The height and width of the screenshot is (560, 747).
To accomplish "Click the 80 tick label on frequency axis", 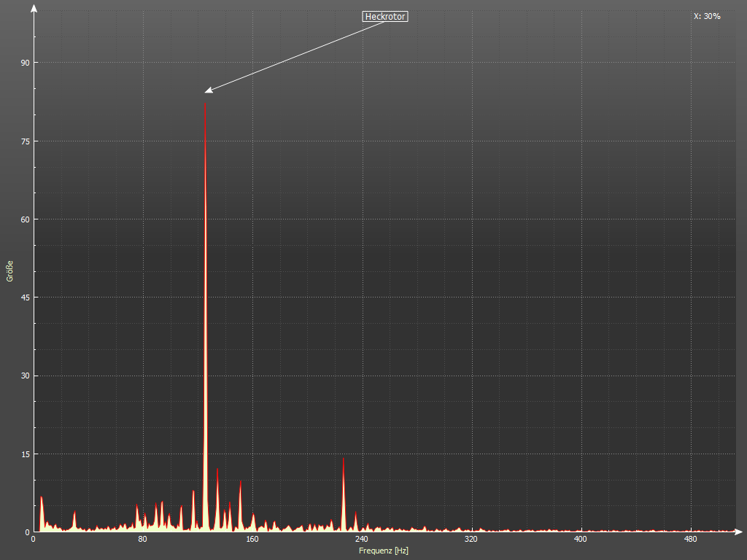I will (x=143, y=540).
